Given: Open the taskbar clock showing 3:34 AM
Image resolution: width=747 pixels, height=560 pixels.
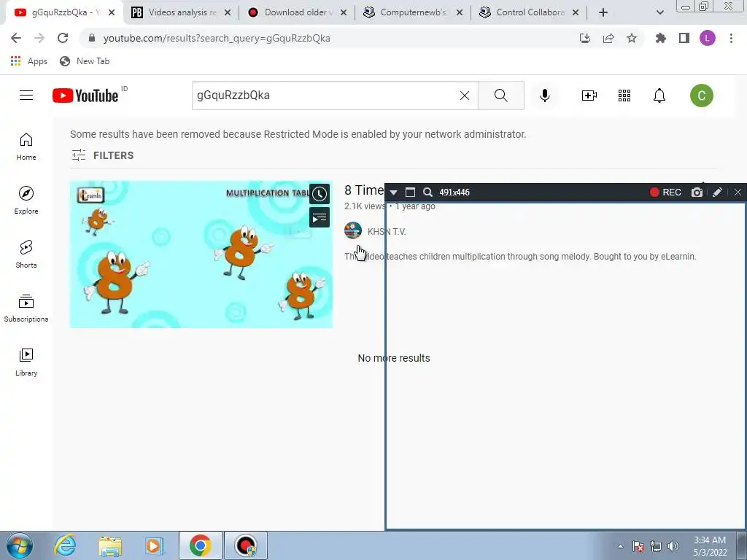Looking at the screenshot, I should 710,546.
